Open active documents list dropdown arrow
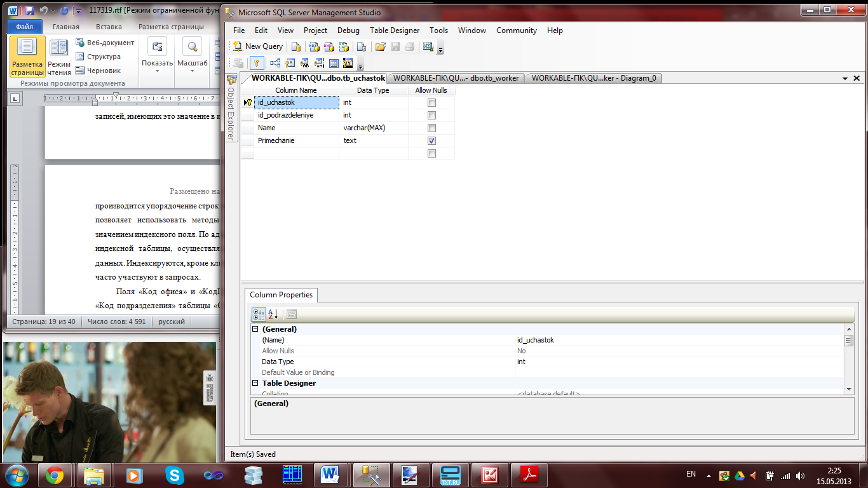Screen dimensions: 868x488 tap(844, 78)
